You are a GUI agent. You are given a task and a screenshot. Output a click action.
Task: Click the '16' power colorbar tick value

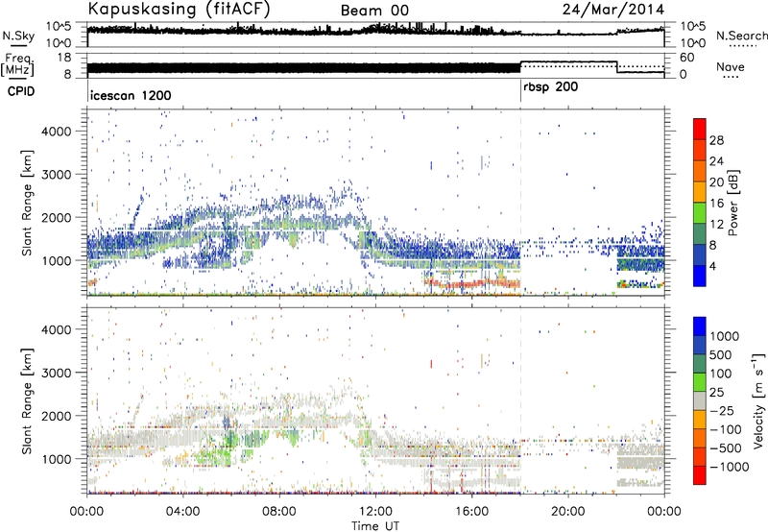tap(716, 204)
